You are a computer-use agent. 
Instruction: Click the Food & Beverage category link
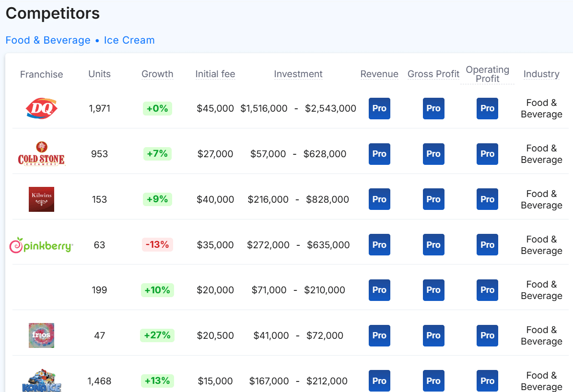point(48,40)
